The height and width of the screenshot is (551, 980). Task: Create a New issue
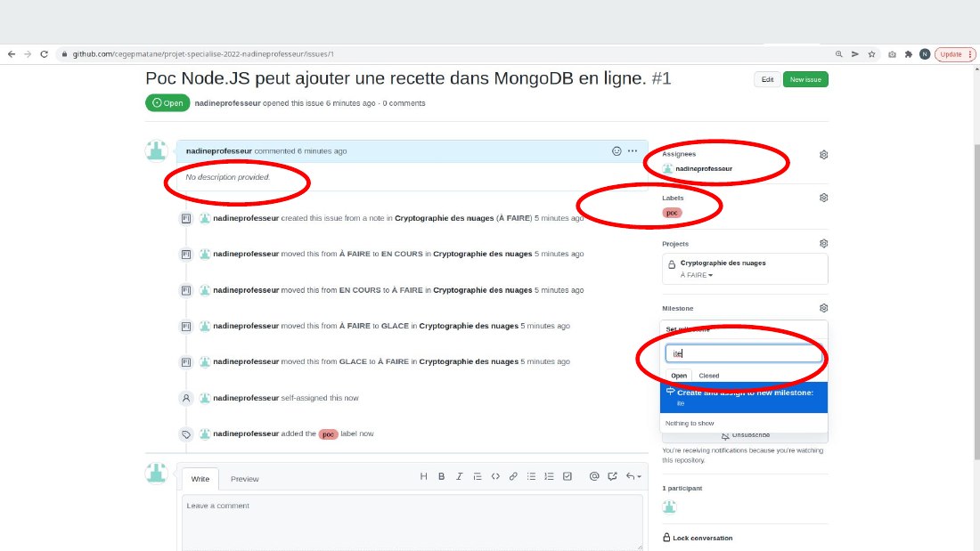[x=805, y=79]
